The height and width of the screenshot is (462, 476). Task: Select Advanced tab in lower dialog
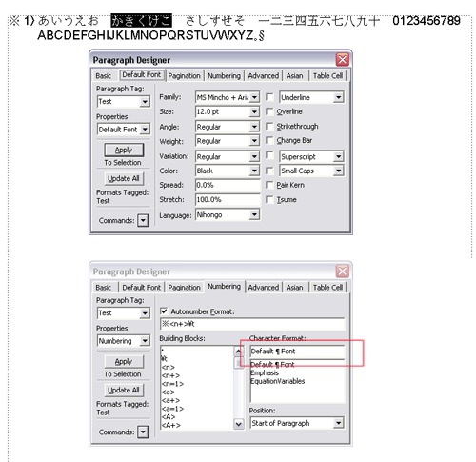(264, 288)
